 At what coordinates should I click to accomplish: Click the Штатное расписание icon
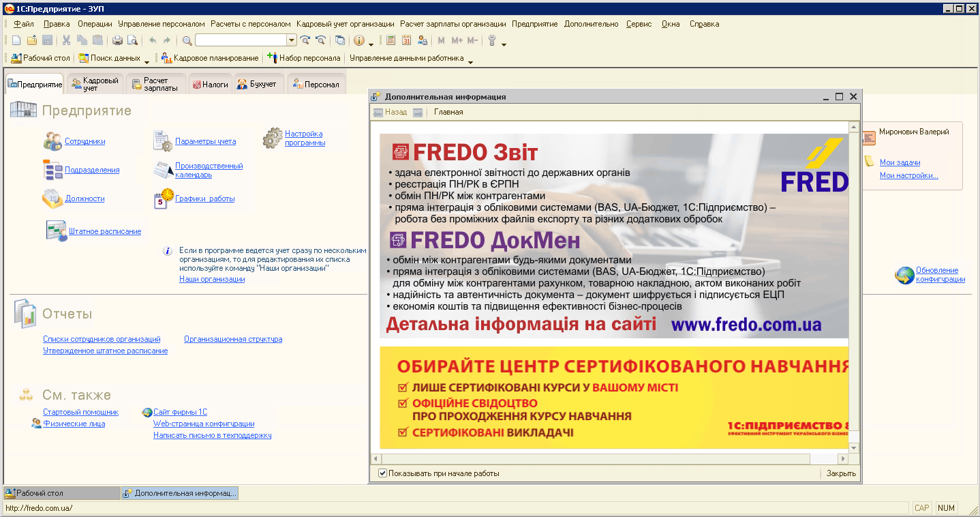point(56,231)
